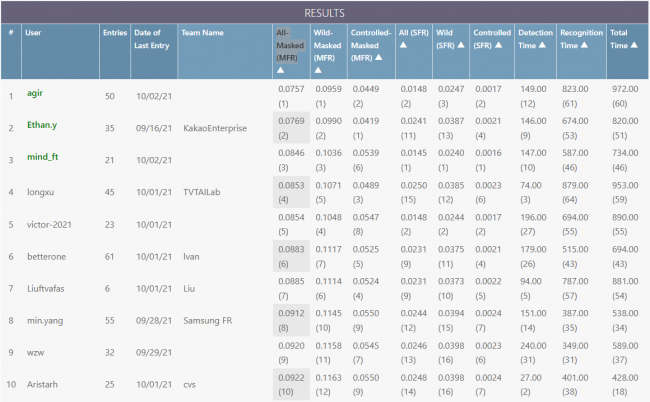Viewport: 650px width, 402px height.
Task: Sort by Total Time arrow
Action: pos(636,46)
